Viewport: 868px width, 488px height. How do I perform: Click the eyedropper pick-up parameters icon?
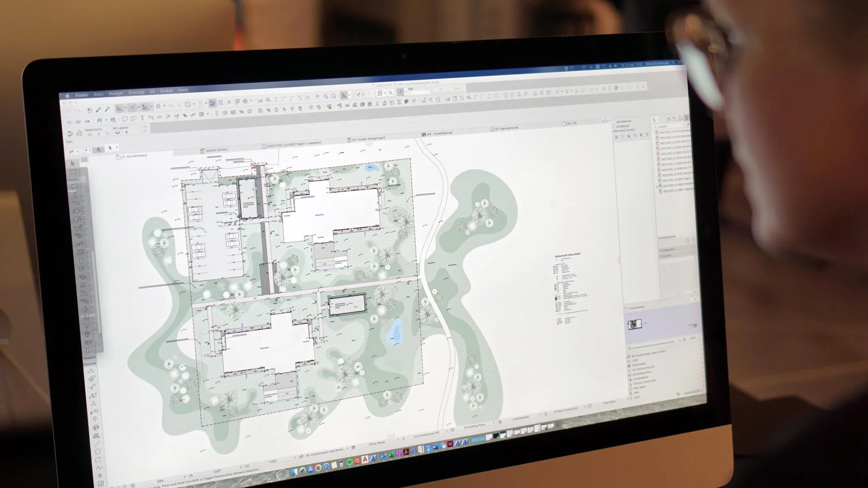[x=98, y=110]
